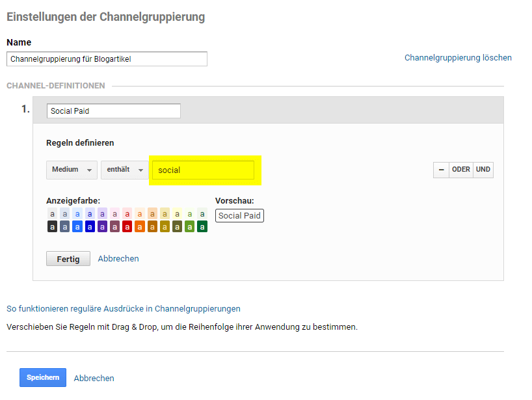Pick the pale green swatch with dark green letter
This screenshot has width=532, height=400.
click(x=202, y=214)
